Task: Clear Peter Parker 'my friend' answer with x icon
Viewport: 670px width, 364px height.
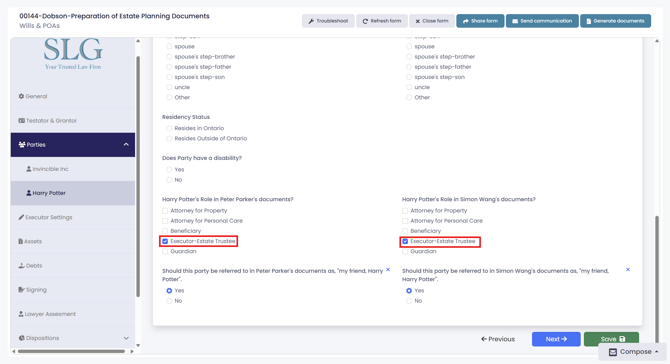Action: [x=388, y=270]
